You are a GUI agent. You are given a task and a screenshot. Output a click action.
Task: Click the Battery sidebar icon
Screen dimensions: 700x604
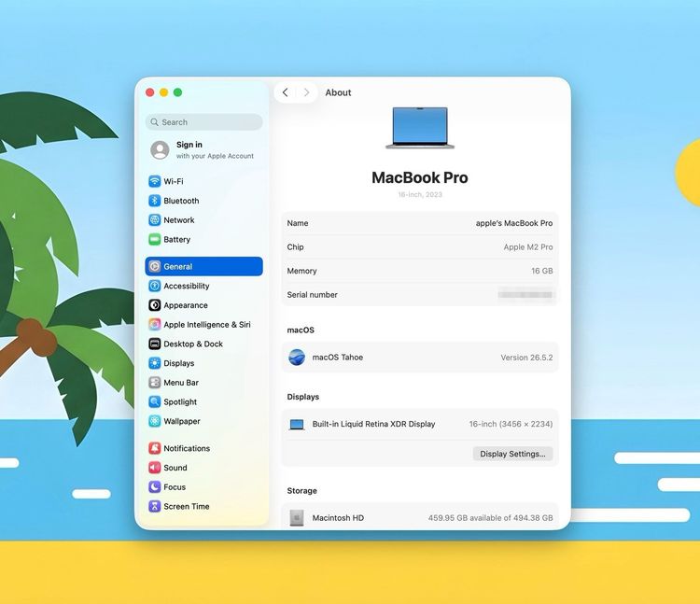tap(154, 239)
